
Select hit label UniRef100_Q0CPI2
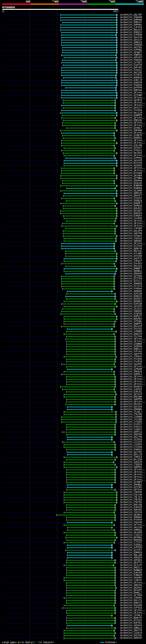[131, 259]
